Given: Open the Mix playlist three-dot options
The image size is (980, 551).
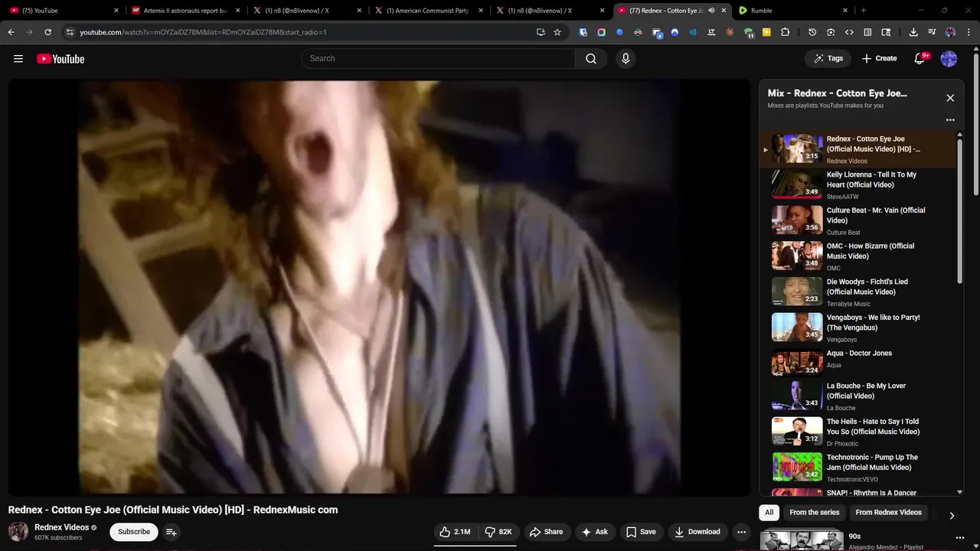Looking at the screenshot, I should pos(950,119).
